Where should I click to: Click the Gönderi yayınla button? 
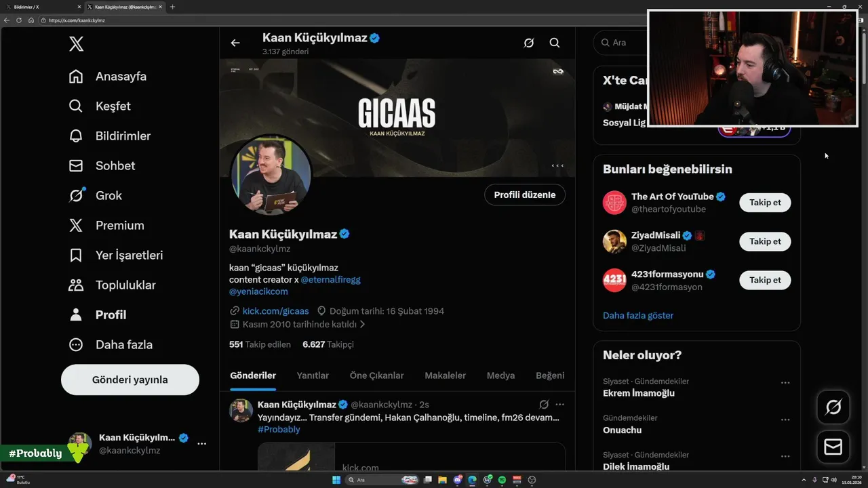130,380
